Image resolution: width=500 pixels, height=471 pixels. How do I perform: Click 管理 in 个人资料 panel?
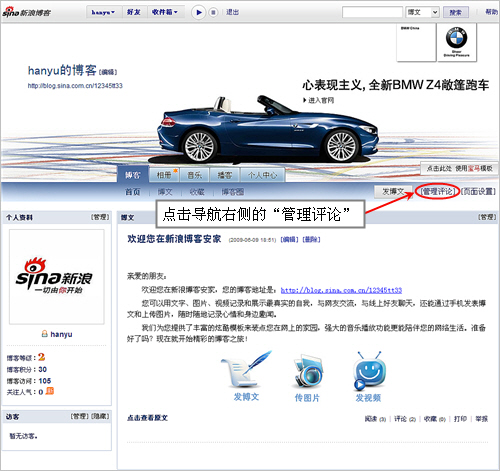(x=100, y=217)
